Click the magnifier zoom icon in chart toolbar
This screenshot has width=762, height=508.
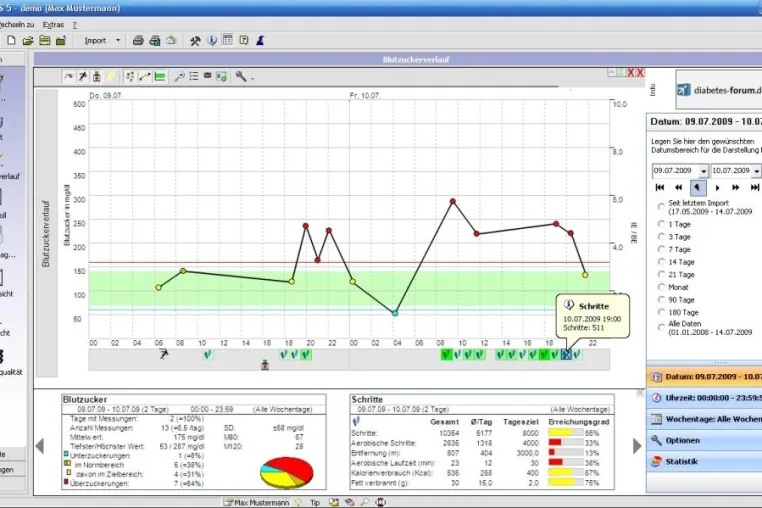[179, 76]
